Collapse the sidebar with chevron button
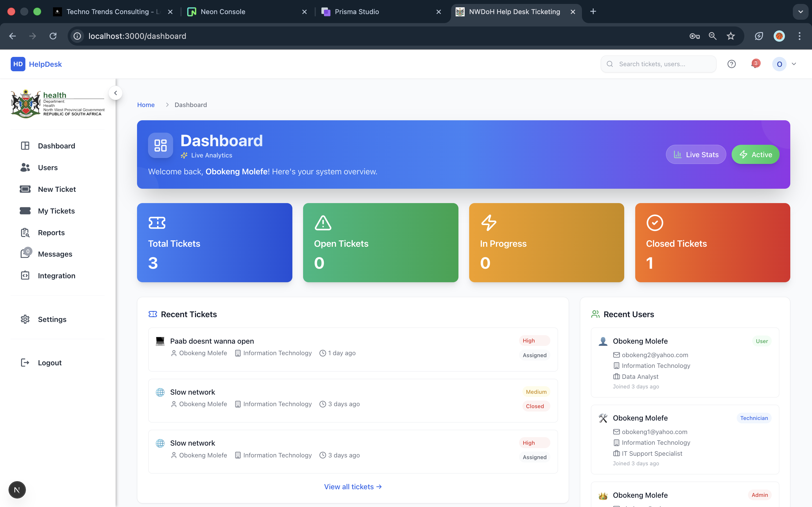The height and width of the screenshot is (507, 812). pos(115,93)
